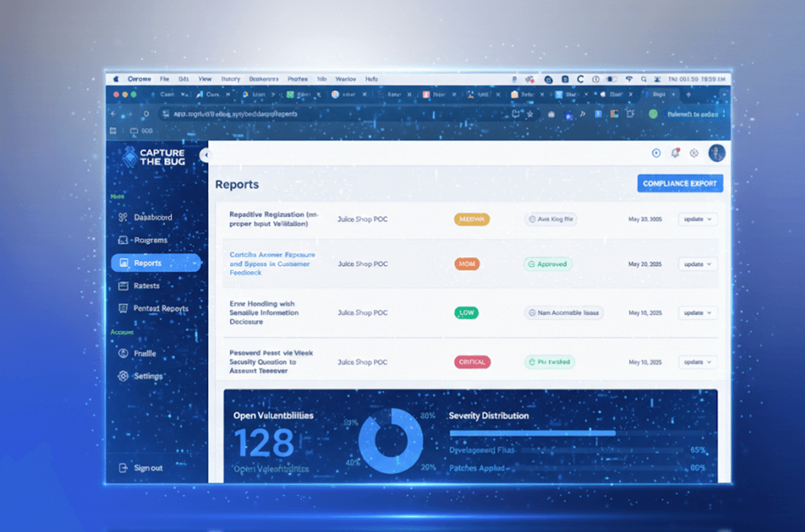Click the Severity Distribution heading

488,415
